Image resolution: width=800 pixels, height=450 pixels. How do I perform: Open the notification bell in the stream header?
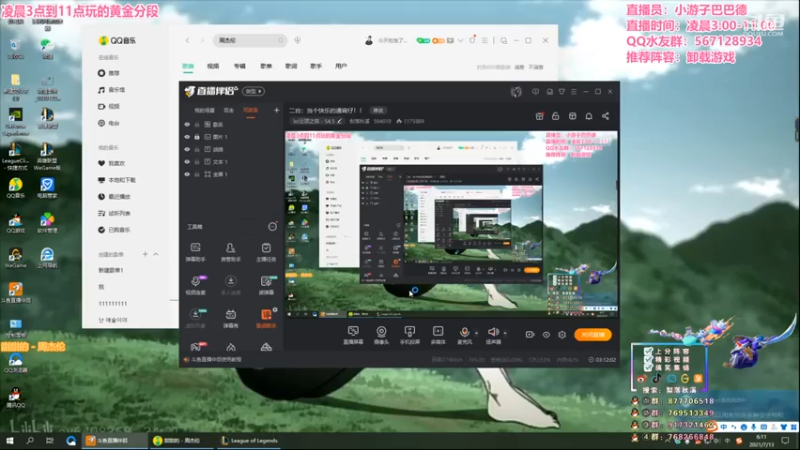[x=589, y=116]
